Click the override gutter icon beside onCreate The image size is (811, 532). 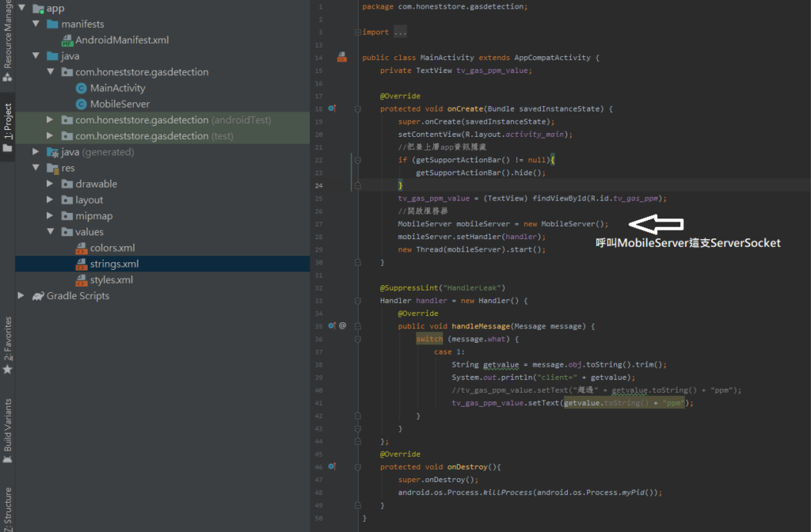333,108
